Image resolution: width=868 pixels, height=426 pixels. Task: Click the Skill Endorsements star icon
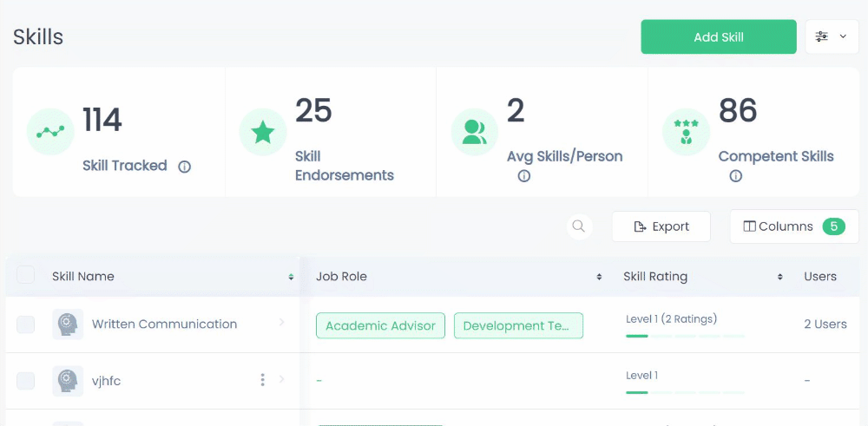(263, 133)
